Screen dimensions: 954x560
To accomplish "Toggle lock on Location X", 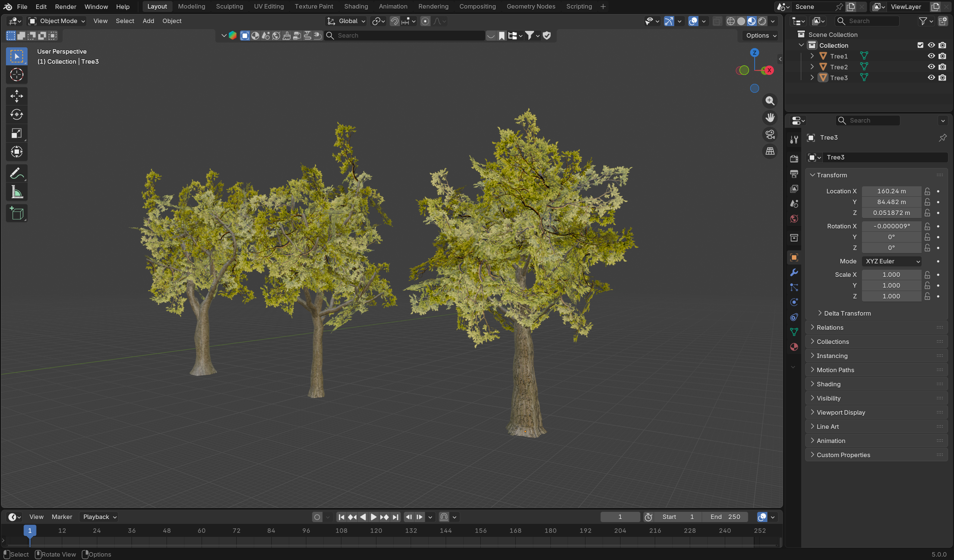I will (x=927, y=191).
